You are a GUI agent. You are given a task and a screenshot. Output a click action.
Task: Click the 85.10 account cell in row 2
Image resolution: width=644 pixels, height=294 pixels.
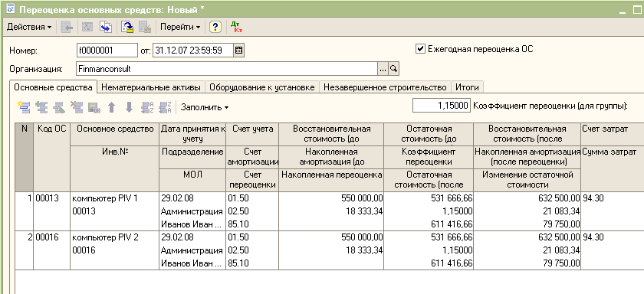tap(252, 263)
